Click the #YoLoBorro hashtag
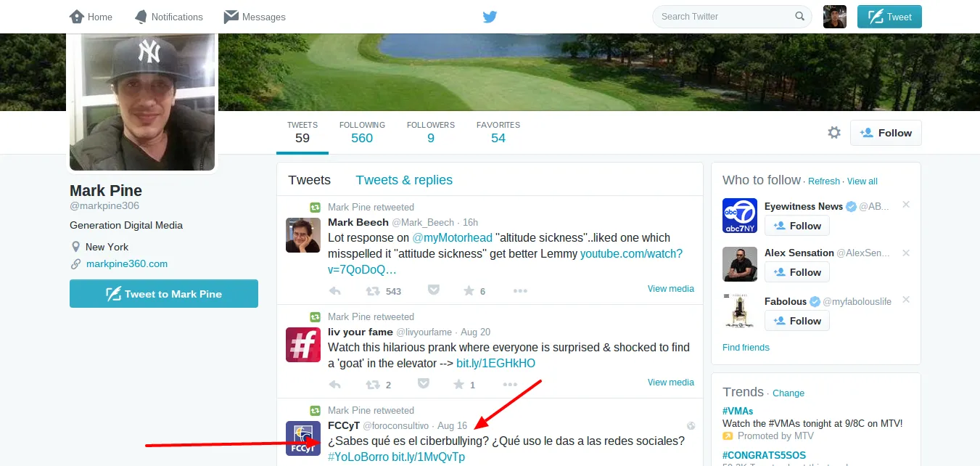 [x=358, y=457]
